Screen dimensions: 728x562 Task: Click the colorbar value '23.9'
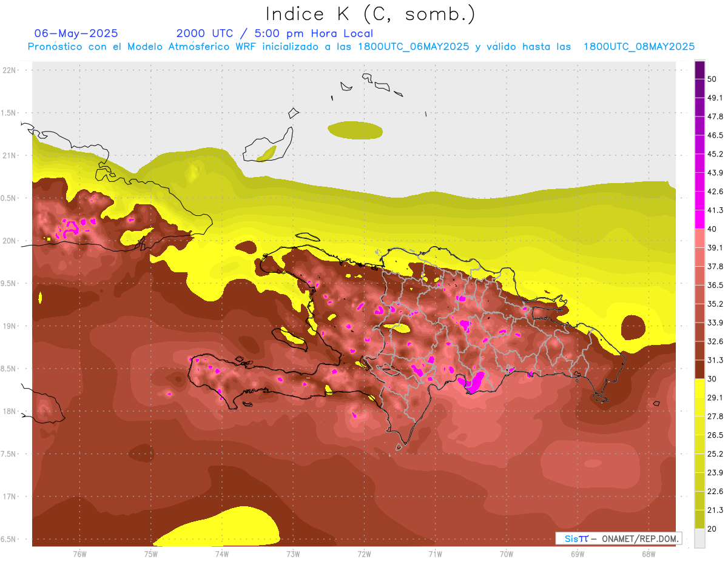(715, 473)
